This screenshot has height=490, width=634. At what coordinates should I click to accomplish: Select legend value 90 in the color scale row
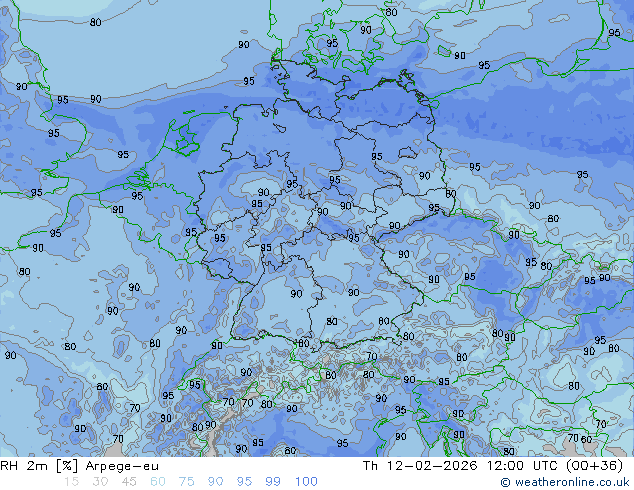215,482
